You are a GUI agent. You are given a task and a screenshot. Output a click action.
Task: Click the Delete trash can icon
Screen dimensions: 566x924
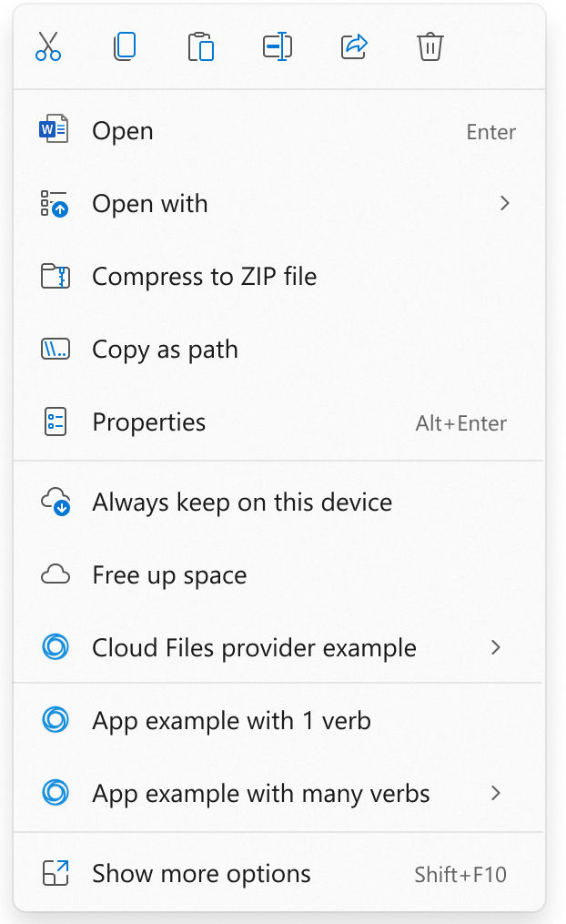430,46
